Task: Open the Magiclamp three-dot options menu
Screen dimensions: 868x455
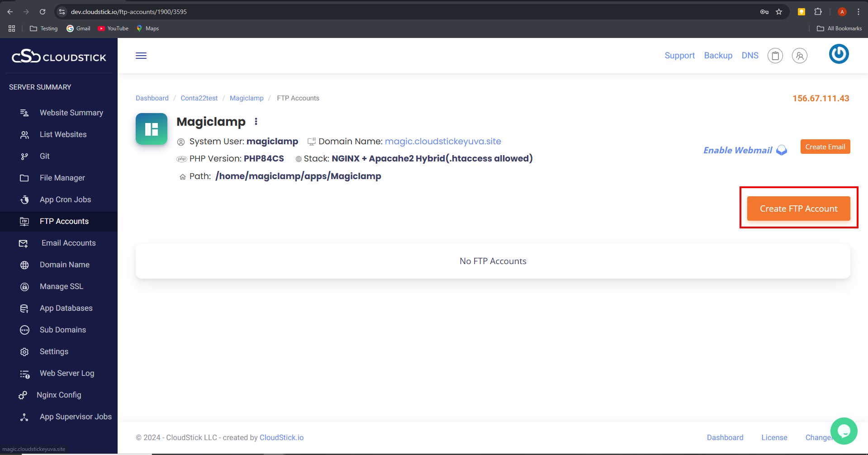Action: [x=256, y=122]
